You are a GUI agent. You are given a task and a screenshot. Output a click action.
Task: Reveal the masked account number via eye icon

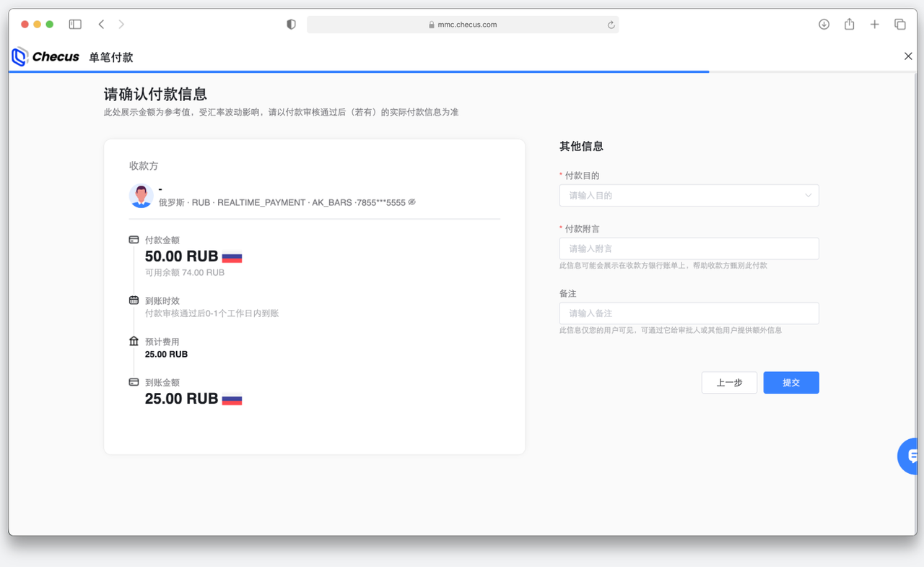click(412, 202)
